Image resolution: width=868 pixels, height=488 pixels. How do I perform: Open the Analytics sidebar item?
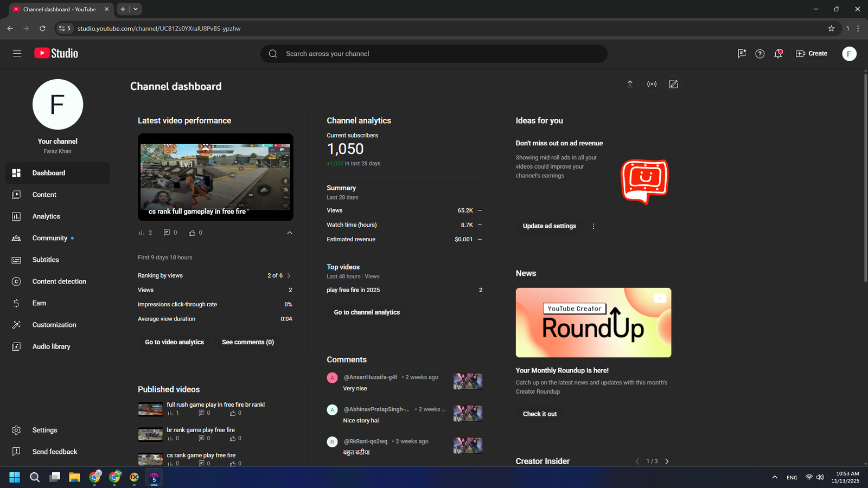pos(46,216)
